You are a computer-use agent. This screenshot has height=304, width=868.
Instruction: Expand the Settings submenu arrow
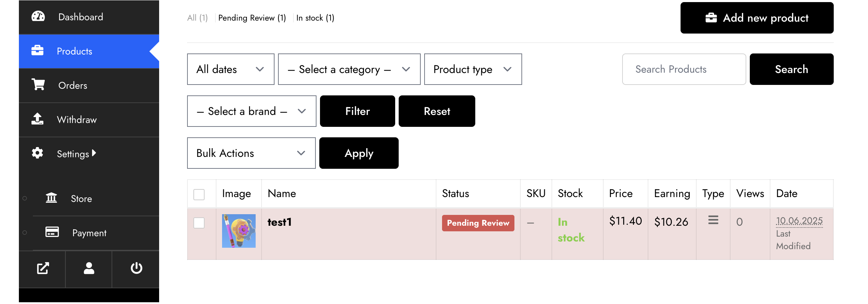[94, 153]
